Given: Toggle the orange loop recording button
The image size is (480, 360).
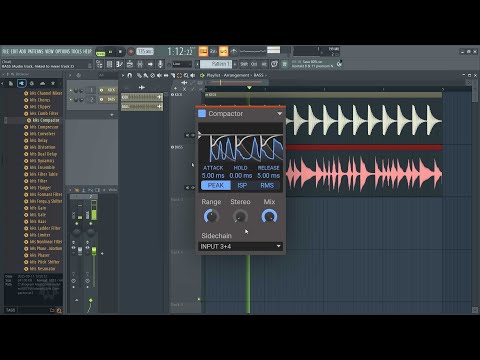Looking at the screenshot, I should (223, 51).
